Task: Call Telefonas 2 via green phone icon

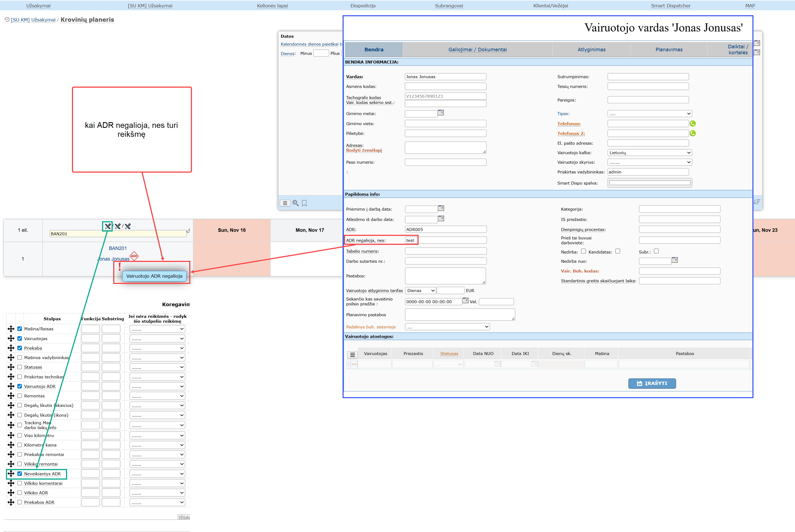Action: (692, 133)
